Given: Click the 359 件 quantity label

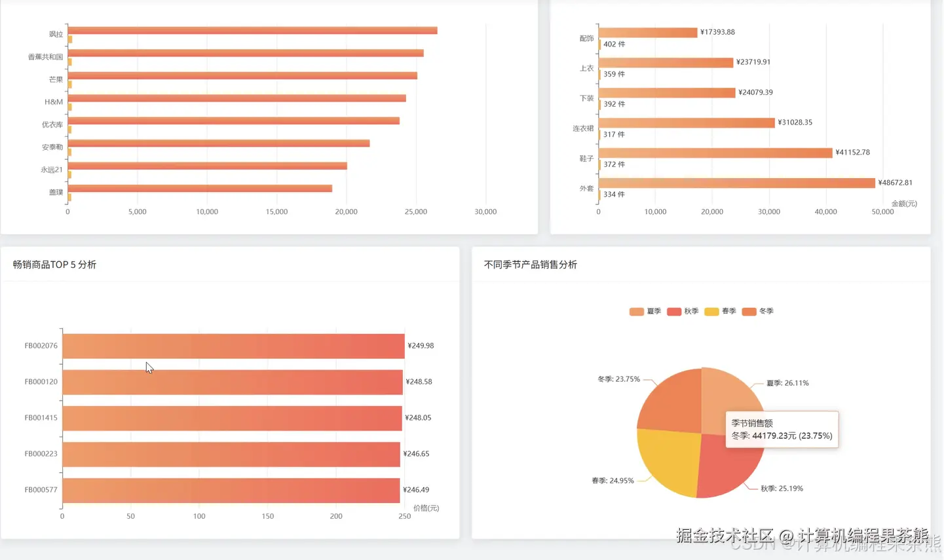Looking at the screenshot, I should tap(614, 75).
